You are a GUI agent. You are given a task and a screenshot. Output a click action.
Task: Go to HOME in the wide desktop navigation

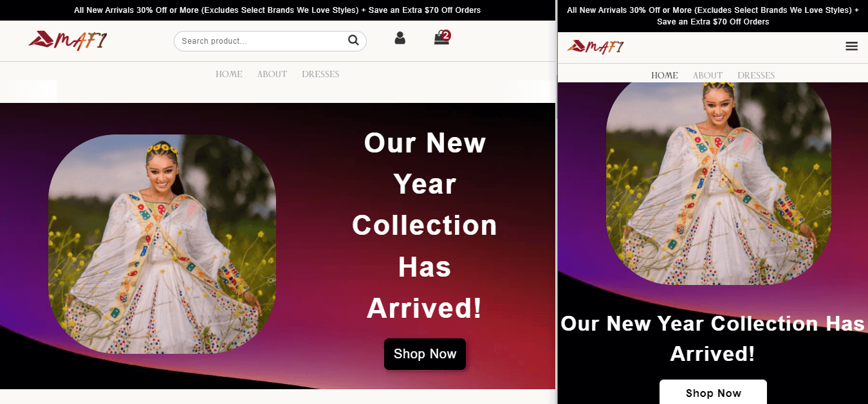click(229, 74)
